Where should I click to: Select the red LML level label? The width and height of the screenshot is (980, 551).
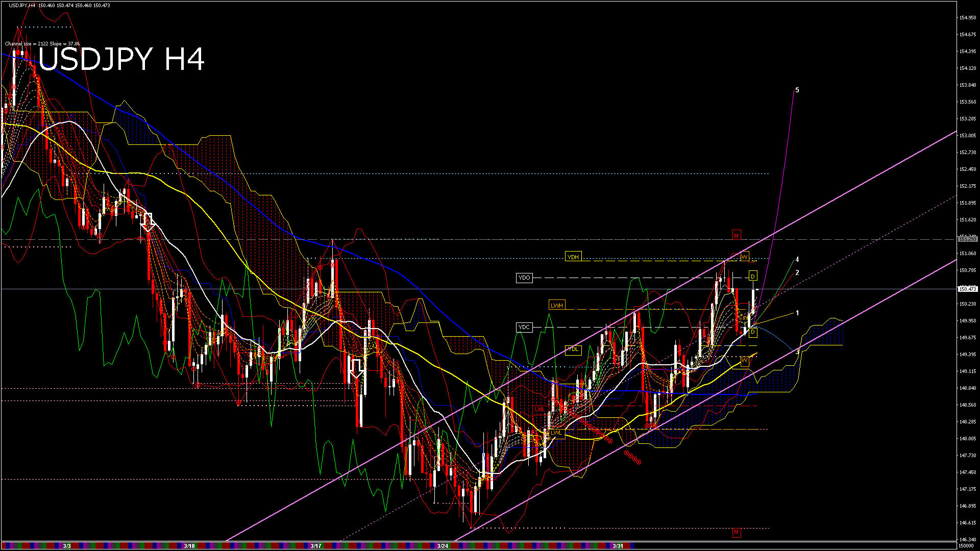point(540,410)
